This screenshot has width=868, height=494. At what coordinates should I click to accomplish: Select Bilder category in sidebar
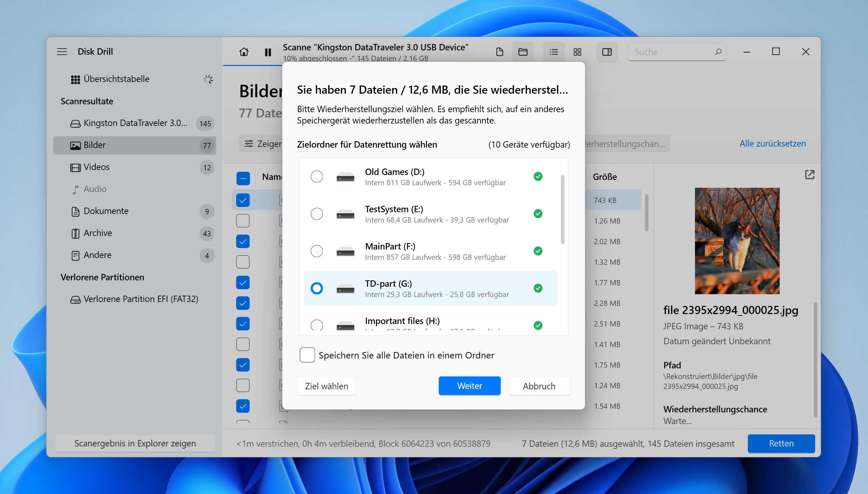coord(135,145)
